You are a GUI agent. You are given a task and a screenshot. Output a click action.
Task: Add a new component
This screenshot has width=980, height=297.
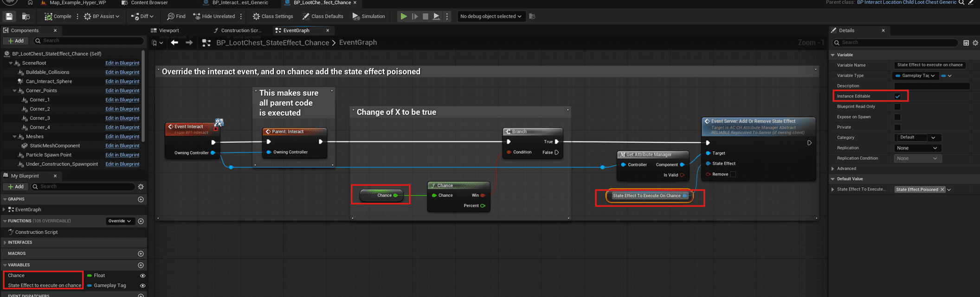[x=15, y=41]
